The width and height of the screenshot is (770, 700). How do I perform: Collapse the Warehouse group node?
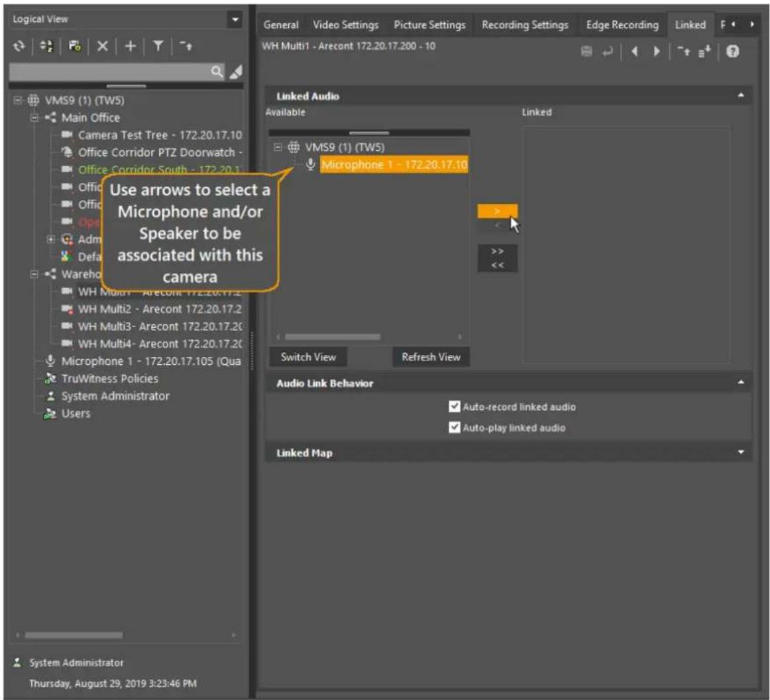click(x=34, y=274)
